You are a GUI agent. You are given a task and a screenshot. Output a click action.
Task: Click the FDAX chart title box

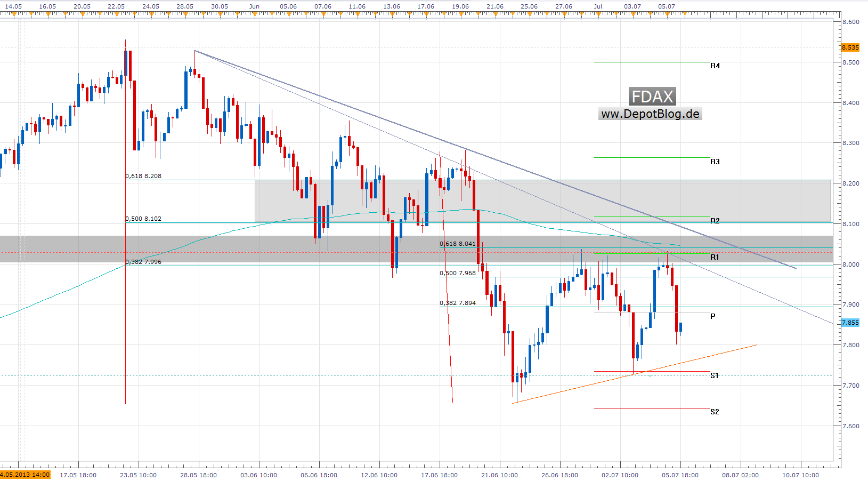click(x=652, y=97)
